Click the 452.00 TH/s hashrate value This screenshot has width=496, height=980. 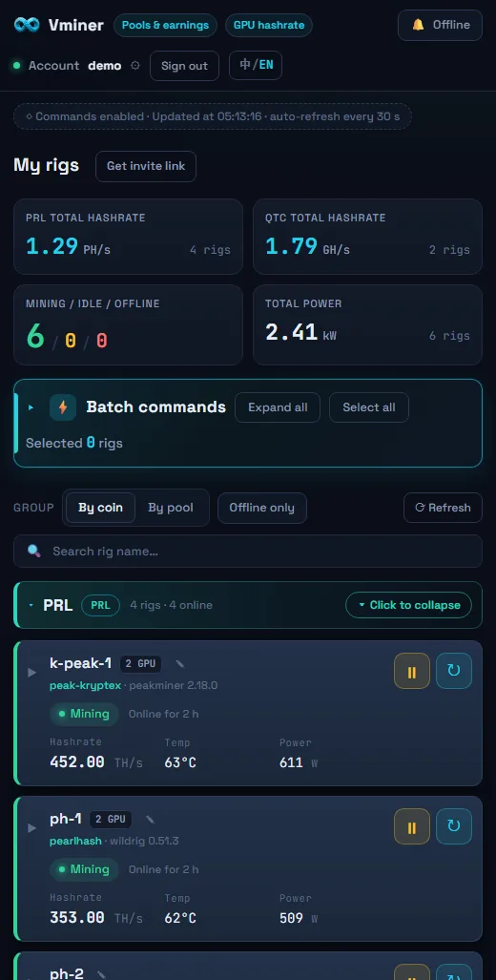[x=96, y=762]
